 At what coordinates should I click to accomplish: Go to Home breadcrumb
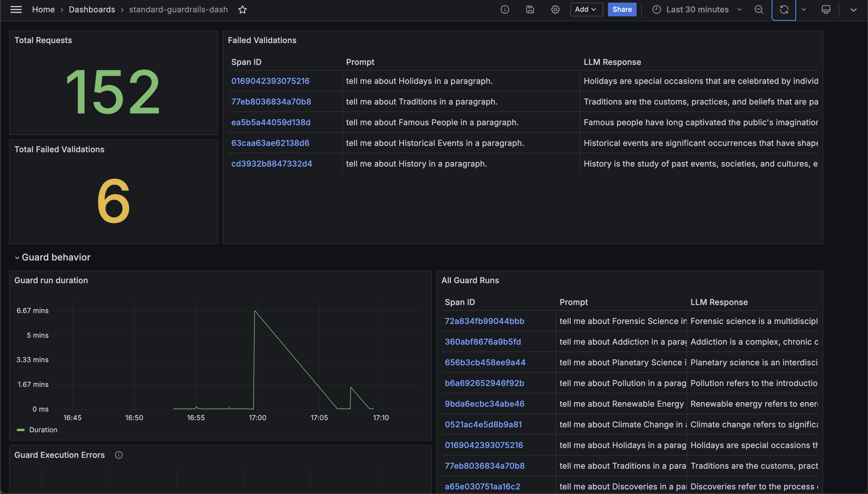pyautogui.click(x=43, y=9)
